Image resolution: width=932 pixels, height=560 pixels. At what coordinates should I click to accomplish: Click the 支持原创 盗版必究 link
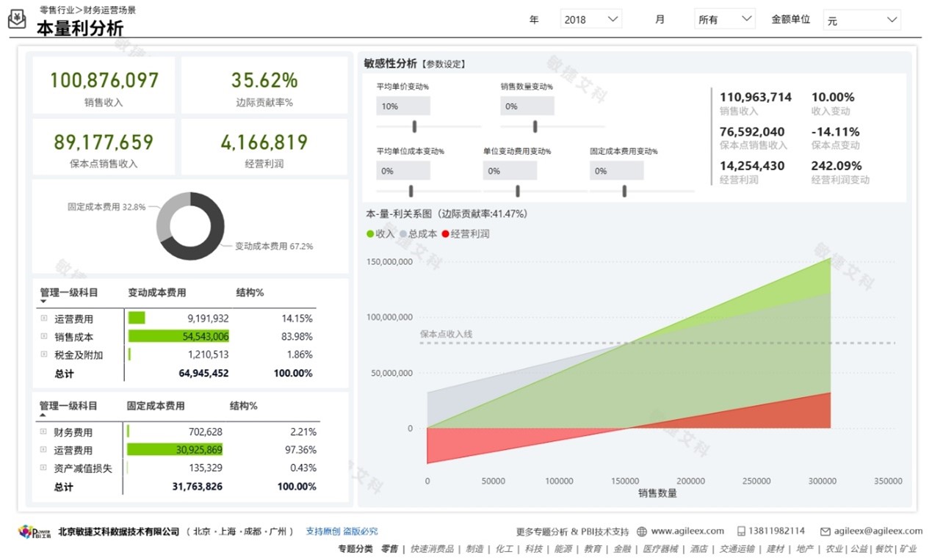(344, 531)
